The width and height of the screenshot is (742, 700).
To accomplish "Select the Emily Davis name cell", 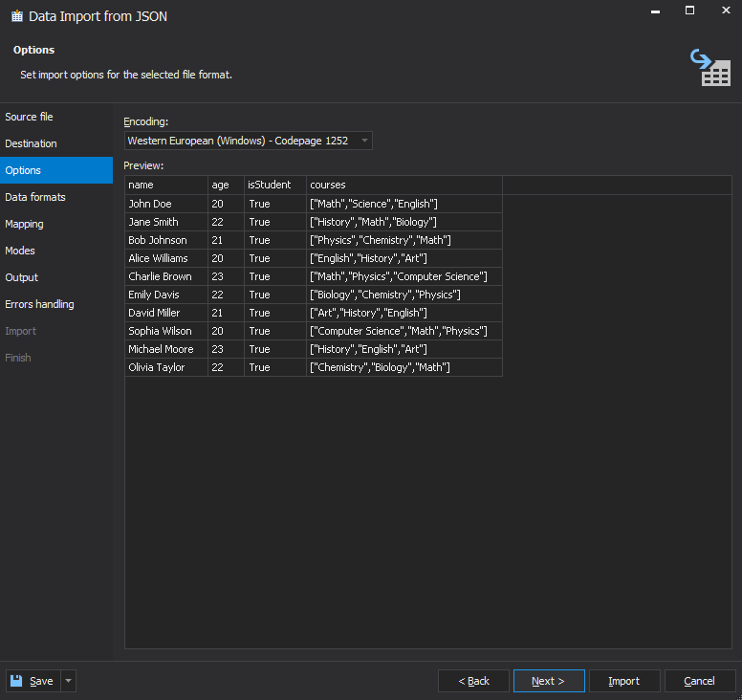I will (x=166, y=295).
